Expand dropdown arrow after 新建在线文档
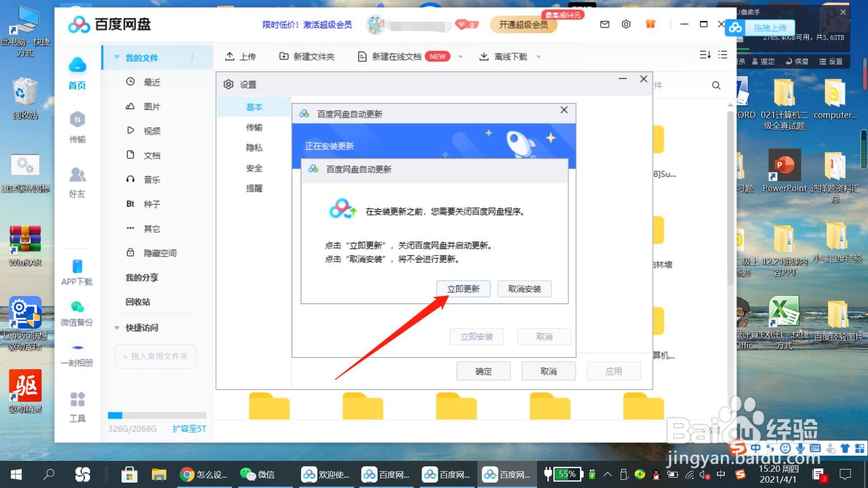The image size is (868, 488). pos(461,56)
